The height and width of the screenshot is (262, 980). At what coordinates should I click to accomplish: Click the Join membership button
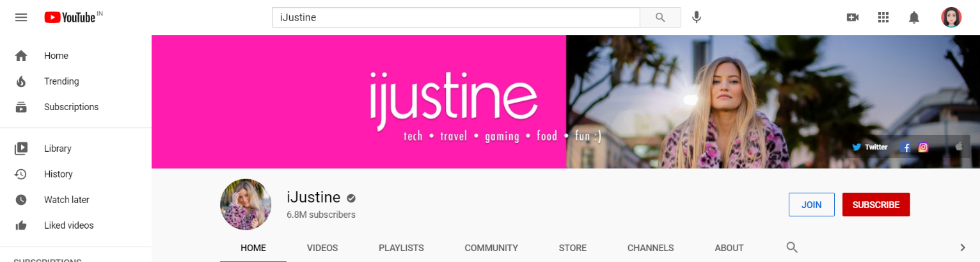click(x=812, y=204)
